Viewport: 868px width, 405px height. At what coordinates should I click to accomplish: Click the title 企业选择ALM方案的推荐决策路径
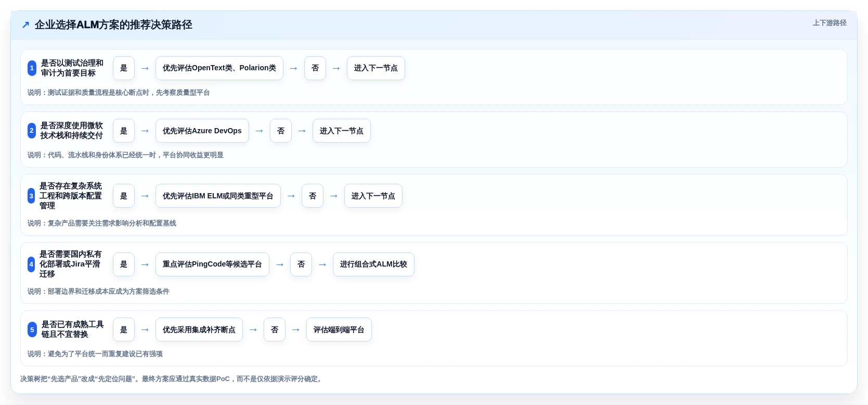point(113,25)
